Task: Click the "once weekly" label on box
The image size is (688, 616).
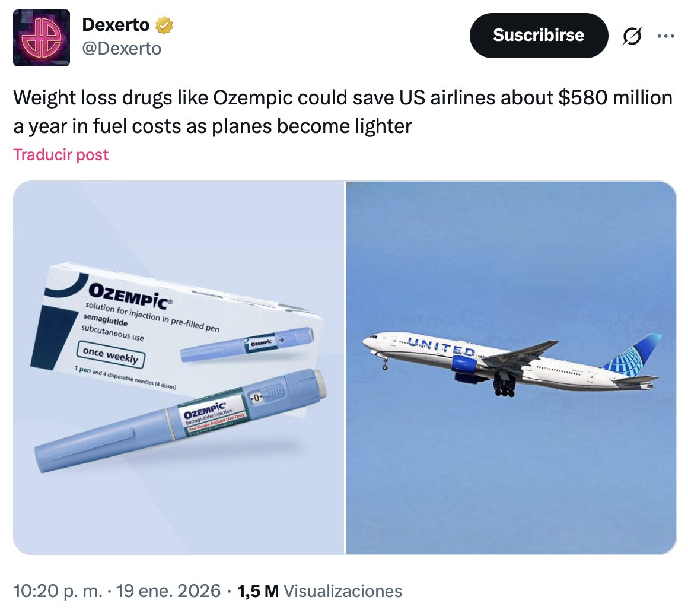Action: [x=110, y=355]
